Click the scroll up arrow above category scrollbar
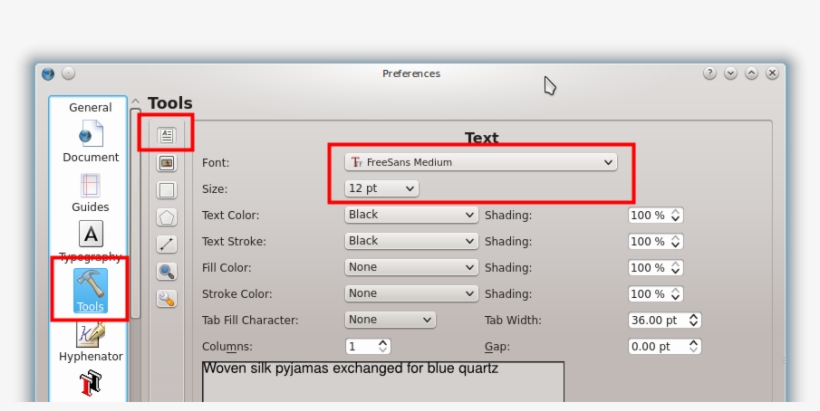This screenshot has height=411, width=820. [x=135, y=101]
